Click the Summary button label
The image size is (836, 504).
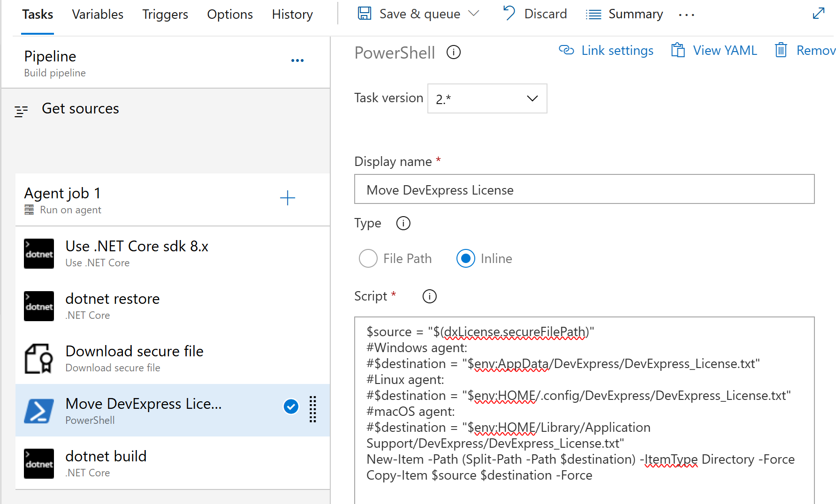[636, 14]
